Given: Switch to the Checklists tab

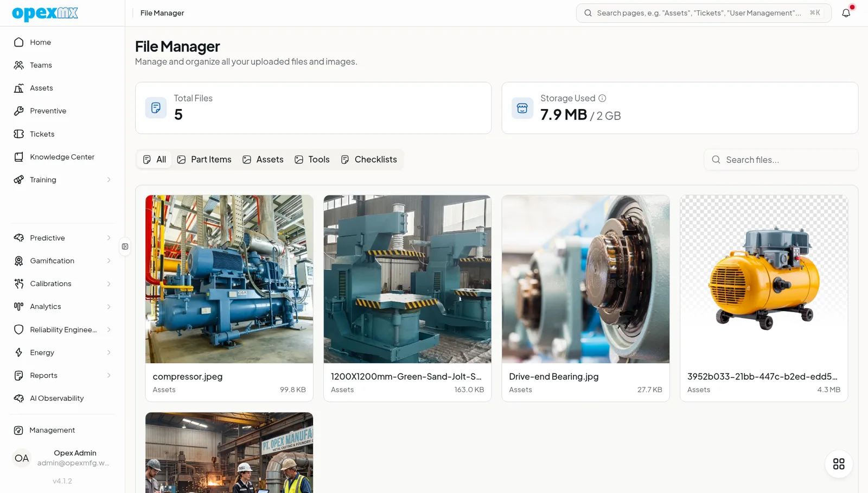Looking at the screenshot, I should pyautogui.click(x=369, y=160).
